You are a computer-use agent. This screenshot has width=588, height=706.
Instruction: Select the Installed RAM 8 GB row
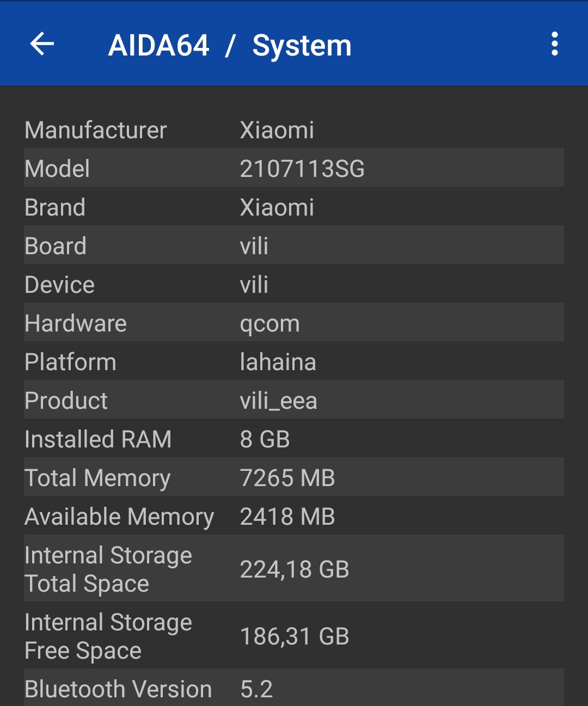[294, 439]
